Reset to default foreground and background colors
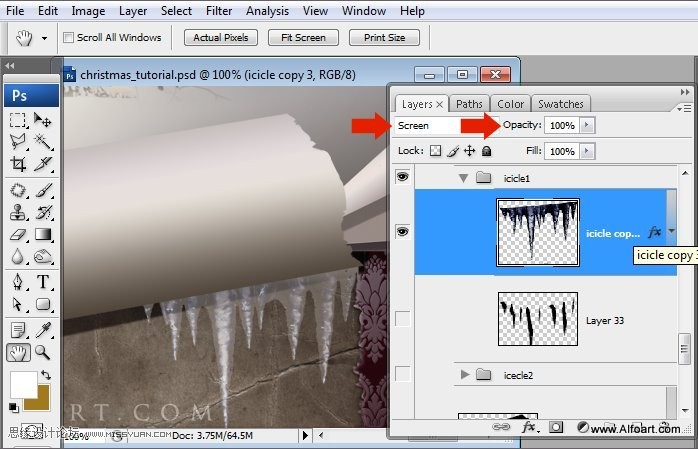Viewport: 698px width, 449px height. [x=13, y=407]
